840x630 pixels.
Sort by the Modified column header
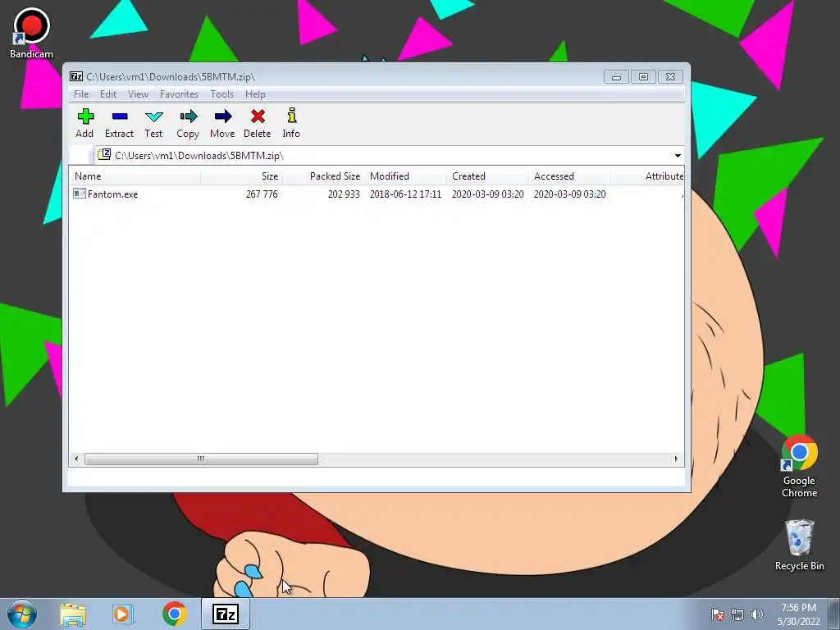tap(405, 176)
